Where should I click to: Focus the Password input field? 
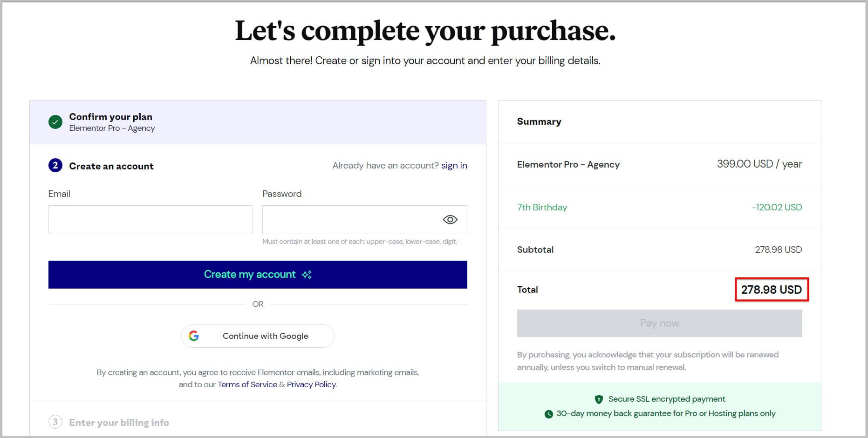[365, 220]
